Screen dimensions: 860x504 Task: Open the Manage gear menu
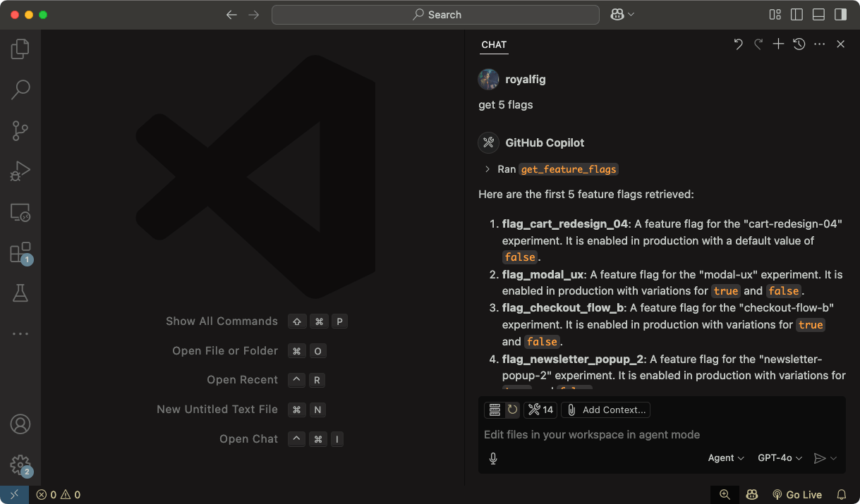[20, 465]
